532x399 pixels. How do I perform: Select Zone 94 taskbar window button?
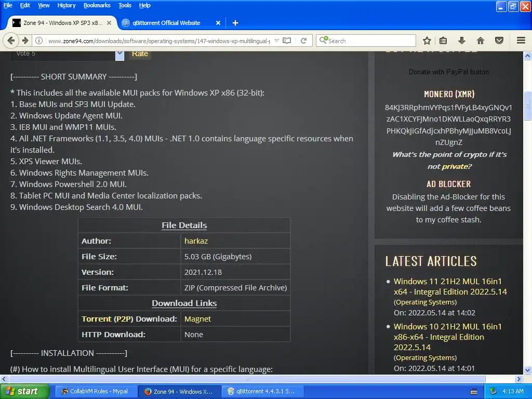pos(180,391)
